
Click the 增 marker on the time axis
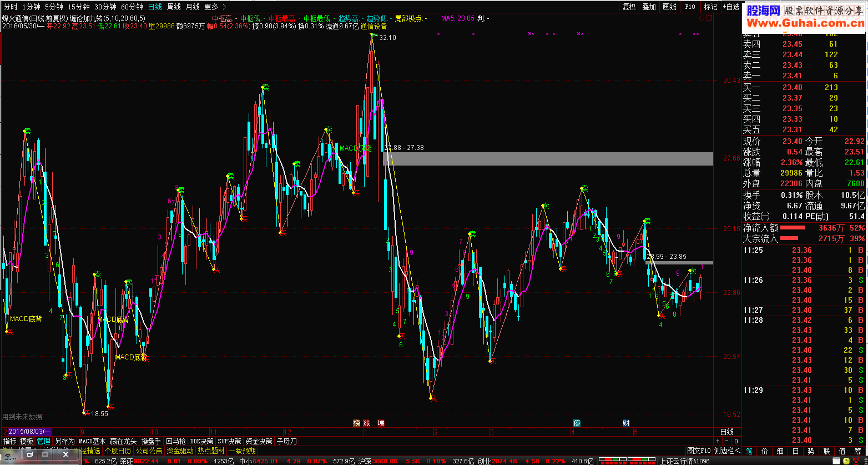point(381,423)
